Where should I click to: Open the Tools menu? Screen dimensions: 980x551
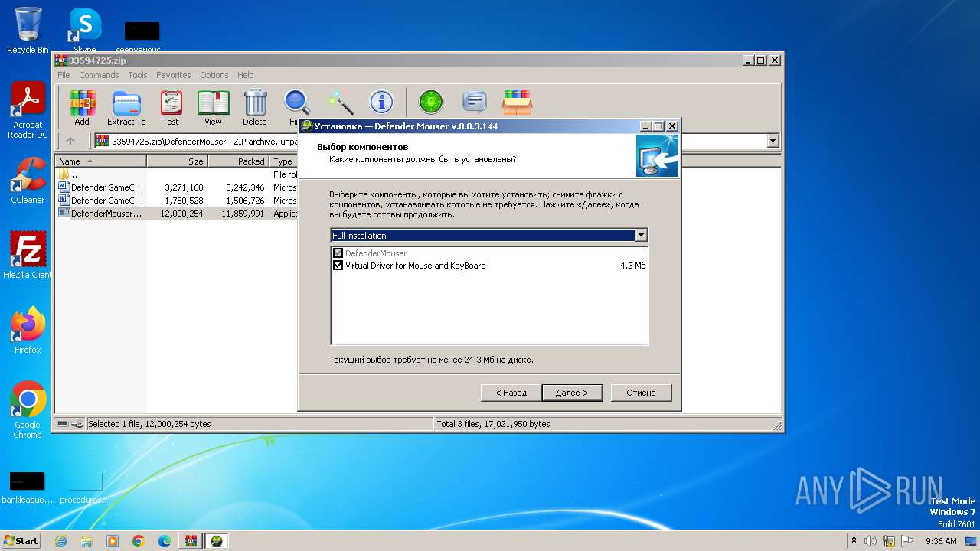pos(138,75)
